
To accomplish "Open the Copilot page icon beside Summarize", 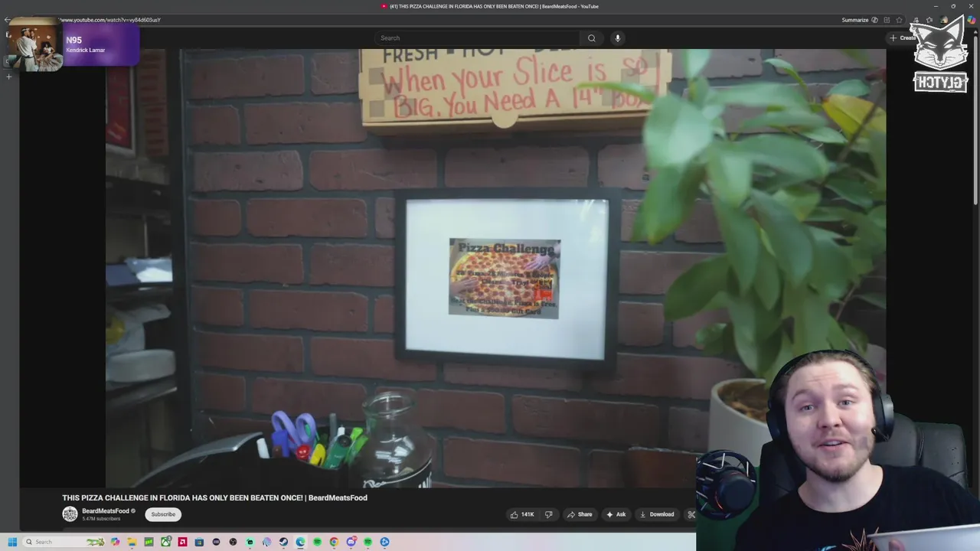I will click(x=874, y=20).
